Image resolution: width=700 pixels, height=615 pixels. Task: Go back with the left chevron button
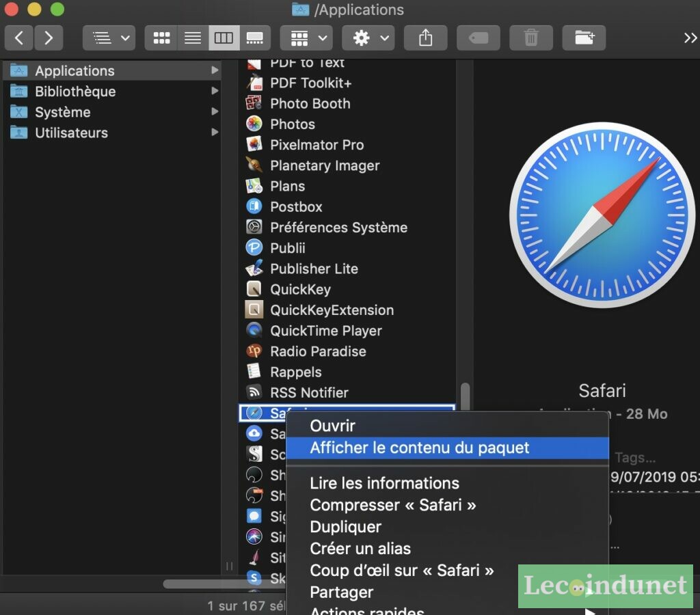click(x=18, y=38)
